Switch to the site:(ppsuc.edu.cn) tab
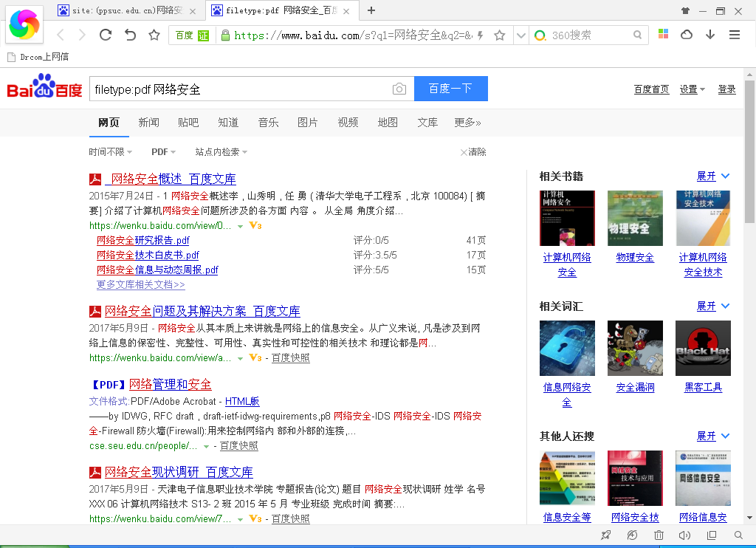The height and width of the screenshot is (548, 756). coord(126,10)
